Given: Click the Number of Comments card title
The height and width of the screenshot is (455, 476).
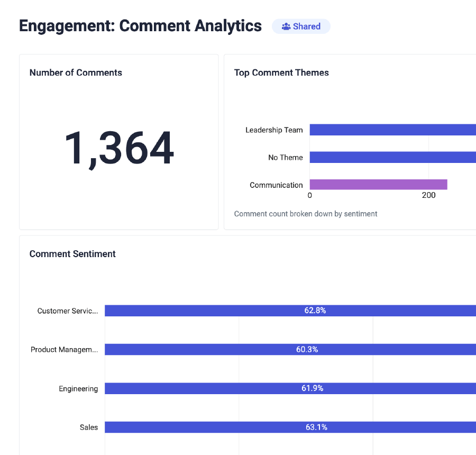Looking at the screenshot, I should [76, 72].
